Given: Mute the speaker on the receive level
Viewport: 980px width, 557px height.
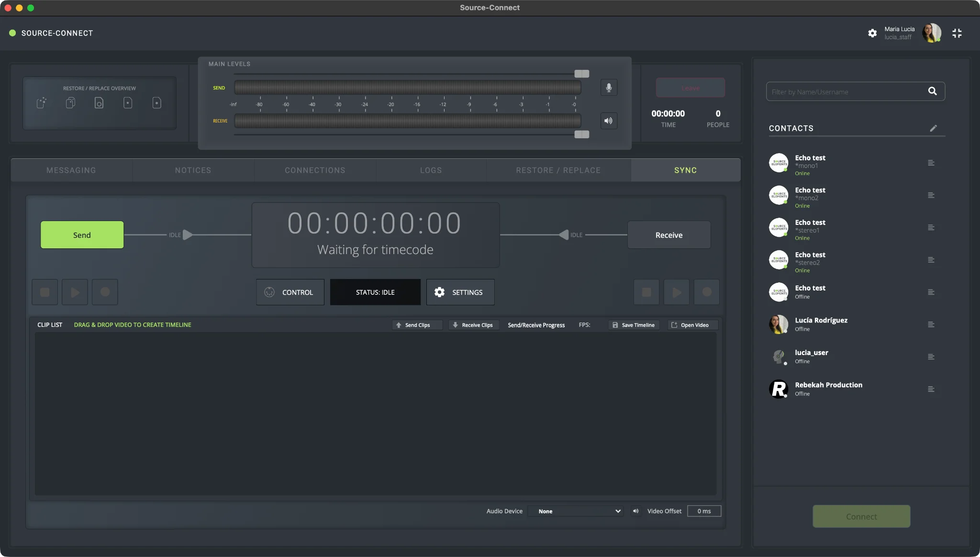Looking at the screenshot, I should coord(609,121).
